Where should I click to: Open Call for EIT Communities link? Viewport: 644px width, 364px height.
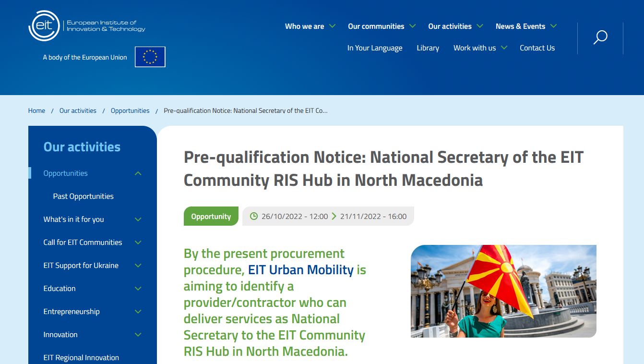83,242
